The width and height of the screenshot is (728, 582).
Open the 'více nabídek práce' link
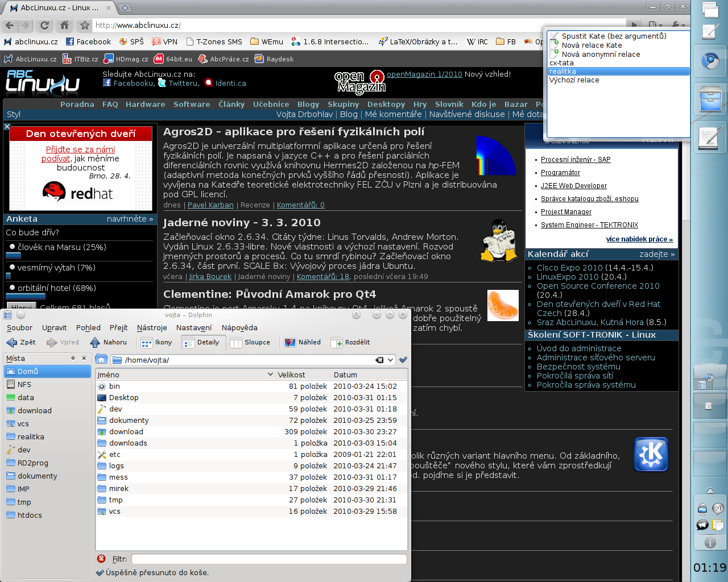point(639,239)
